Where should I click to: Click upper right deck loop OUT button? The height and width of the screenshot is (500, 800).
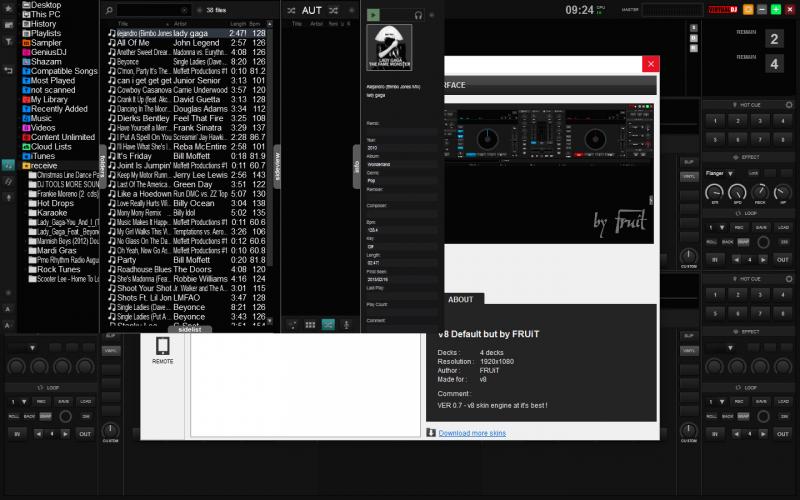(x=783, y=260)
